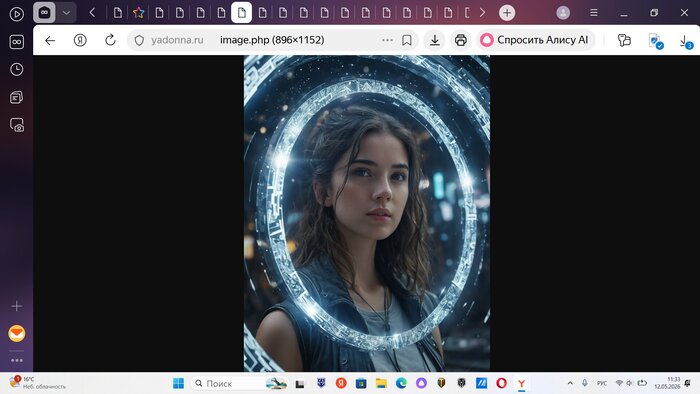Screen dimensions: 700x394
Task: Open the downloads indicator with badge
Action: (685, 41)
